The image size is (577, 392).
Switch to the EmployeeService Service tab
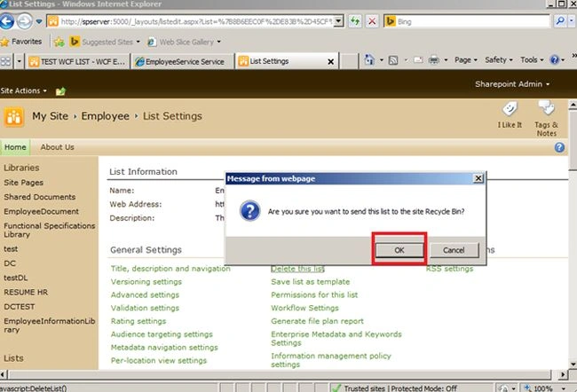[x=183, y=61]
